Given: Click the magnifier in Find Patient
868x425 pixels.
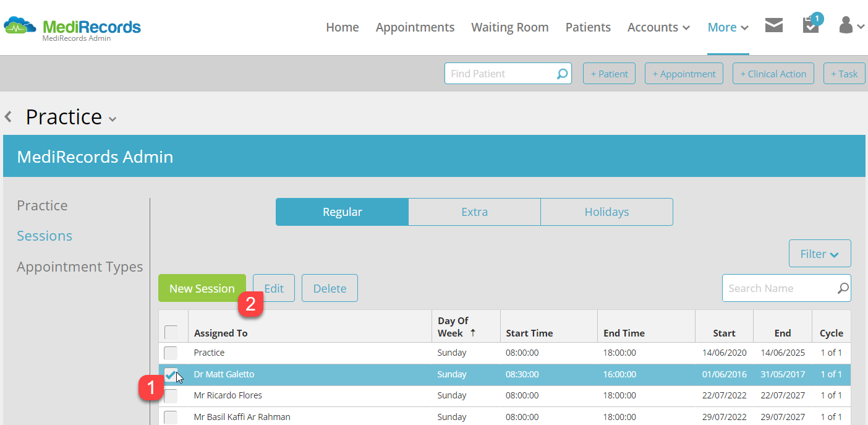Looking at the screenshot, I should (x=562, y=74).
